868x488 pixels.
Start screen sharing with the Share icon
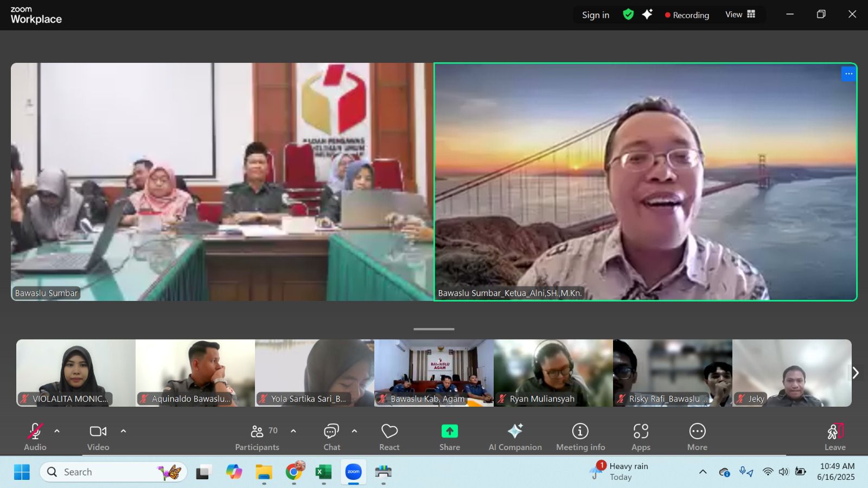coord(449,434)
